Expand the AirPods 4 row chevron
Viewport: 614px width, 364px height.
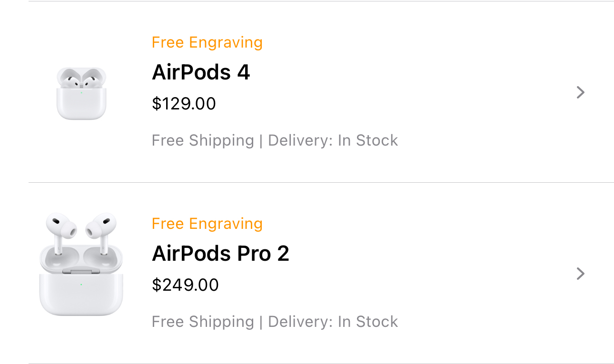[580, 92]
